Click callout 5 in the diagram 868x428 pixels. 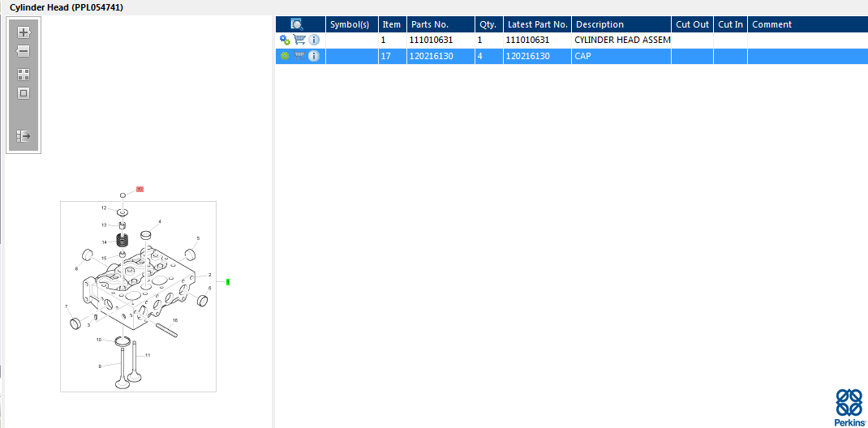198,238
